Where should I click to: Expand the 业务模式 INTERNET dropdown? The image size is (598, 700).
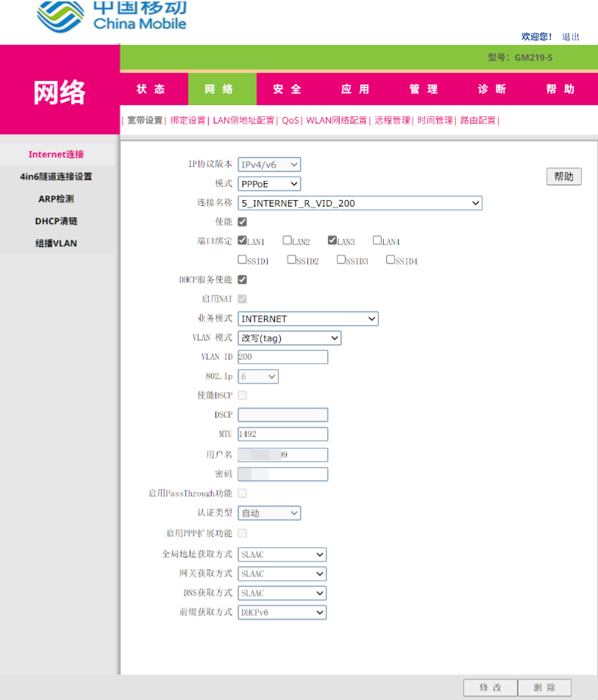pyautogui.click(x=307, y=318)
